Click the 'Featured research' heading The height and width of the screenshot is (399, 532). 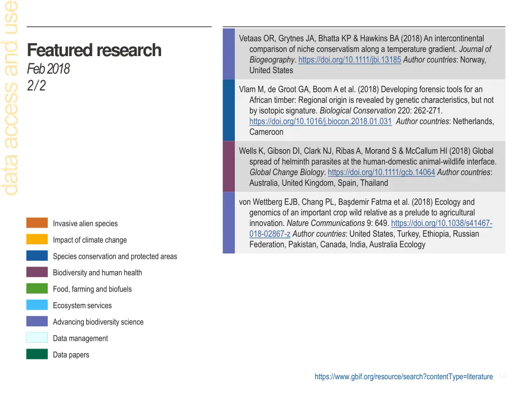tap(94, 50)
